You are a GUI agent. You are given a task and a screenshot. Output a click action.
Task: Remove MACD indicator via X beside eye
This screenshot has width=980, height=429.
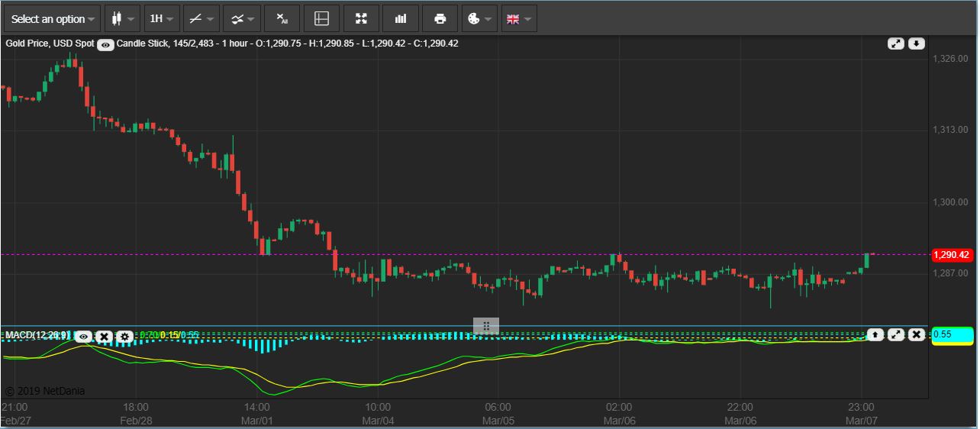[x=105, y=336]
